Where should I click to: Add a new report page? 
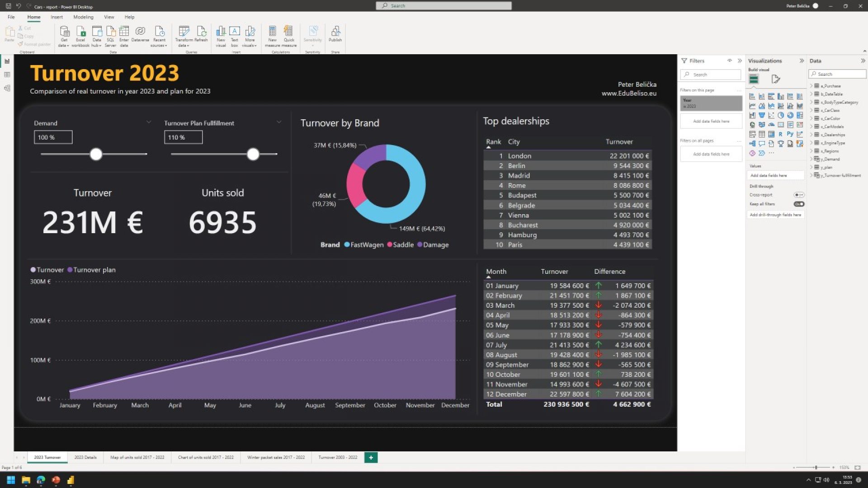[x=371, y=457]
